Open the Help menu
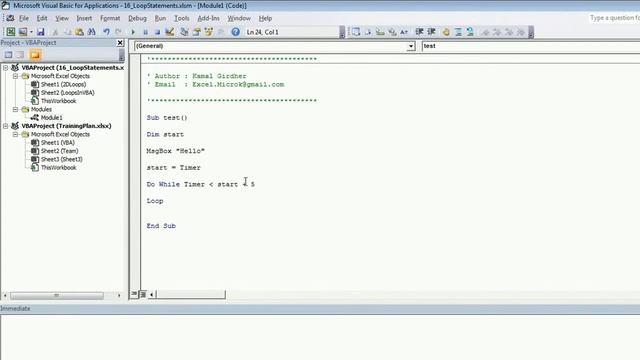Image resolution: width=640 pixels, height=360 pixels. (x=265, y=18)
